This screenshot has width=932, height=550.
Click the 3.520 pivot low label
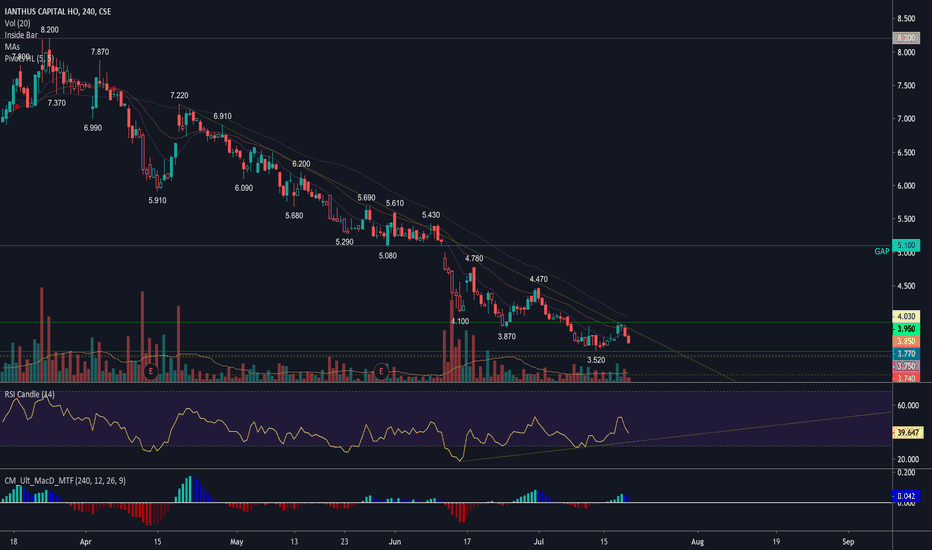pyautogui.click(x=596, y=360)
